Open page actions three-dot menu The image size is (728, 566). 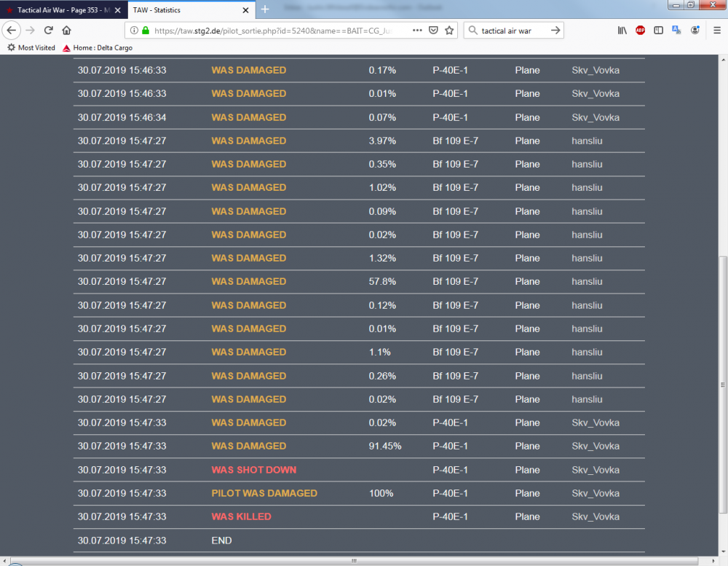click(417, 31)
